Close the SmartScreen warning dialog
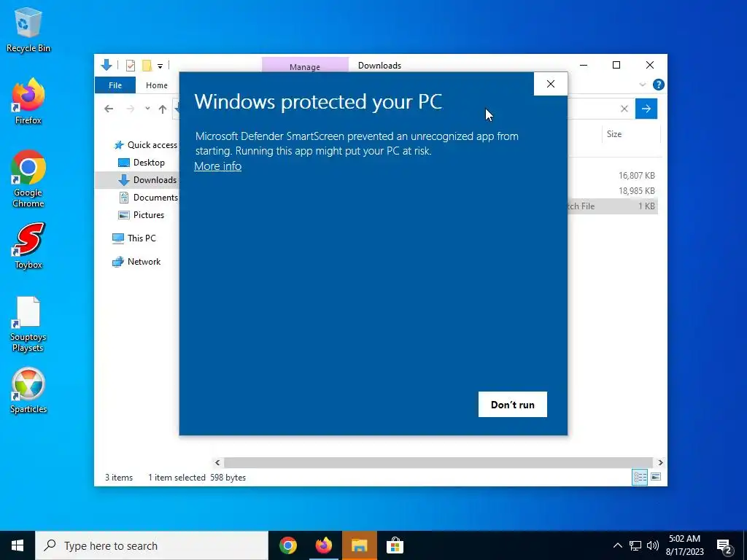 coord(551,84)
